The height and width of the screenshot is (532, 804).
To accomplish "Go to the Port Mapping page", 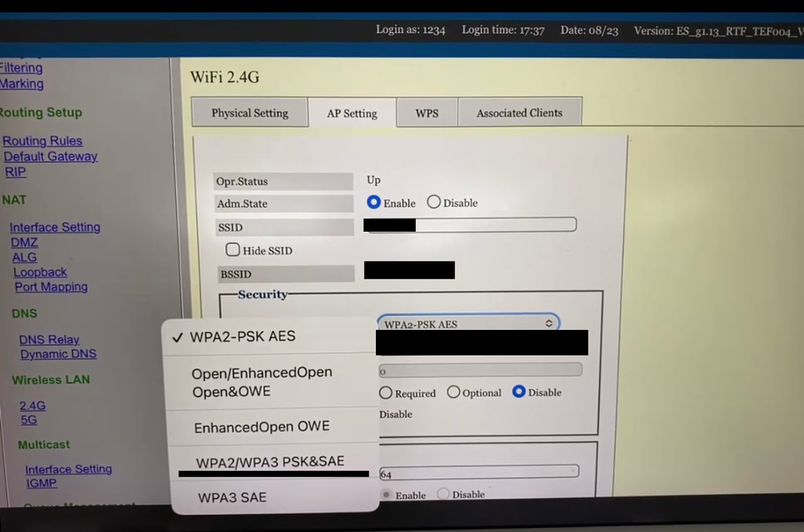I will coord(51,287).
